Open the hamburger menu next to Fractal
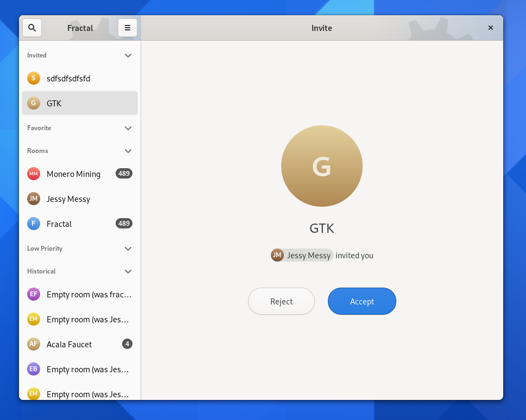Viewport: 526px width, 420px height. pos(128,28)
